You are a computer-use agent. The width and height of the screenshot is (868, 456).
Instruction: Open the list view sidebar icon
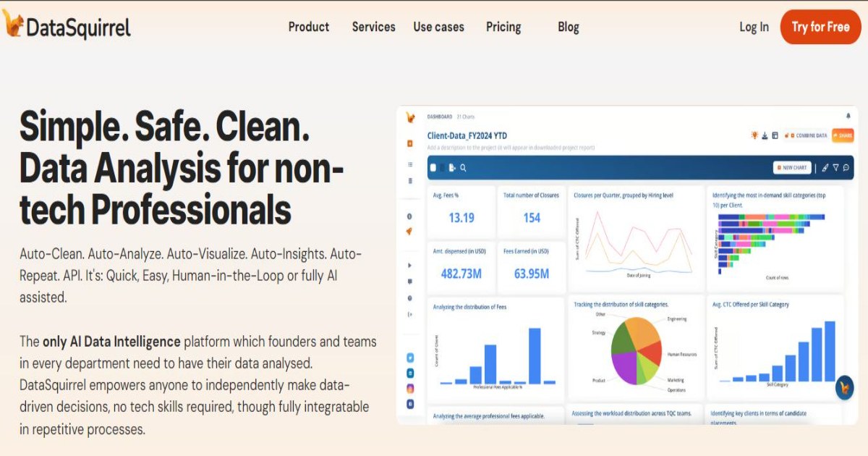[410, 165]
